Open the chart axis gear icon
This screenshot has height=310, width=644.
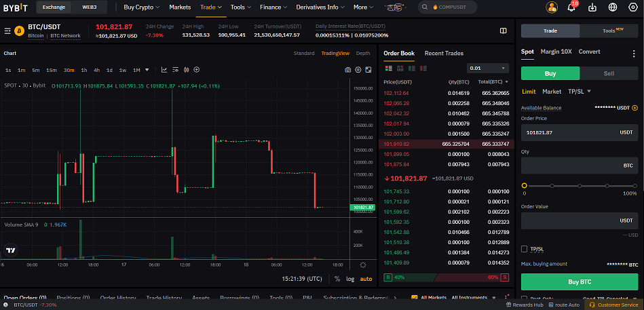[363, 265]
